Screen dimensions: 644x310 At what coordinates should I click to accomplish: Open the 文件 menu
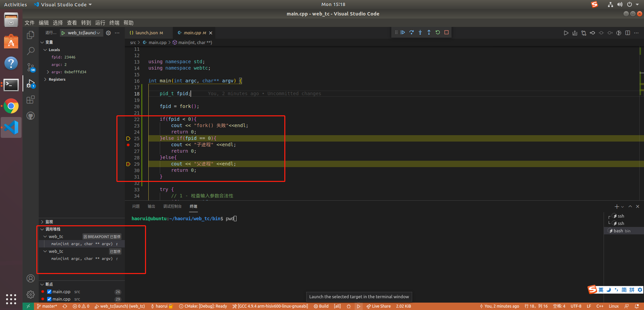pos(30,23)
